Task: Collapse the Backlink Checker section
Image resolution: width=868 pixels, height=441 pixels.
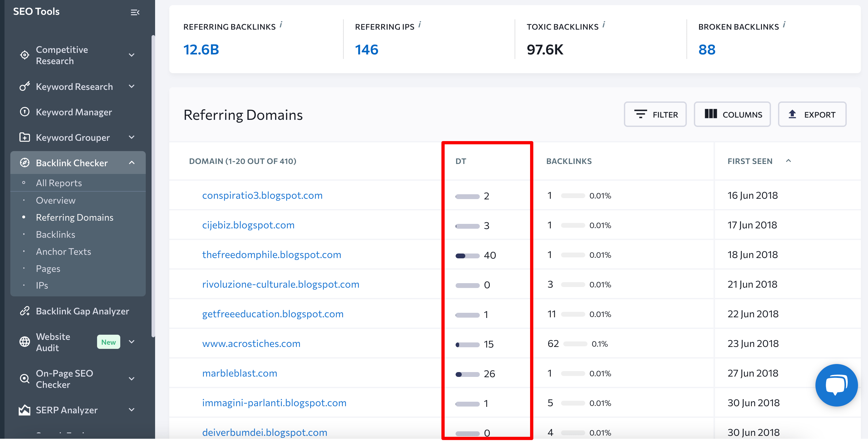Action: (x=132, y=163)
